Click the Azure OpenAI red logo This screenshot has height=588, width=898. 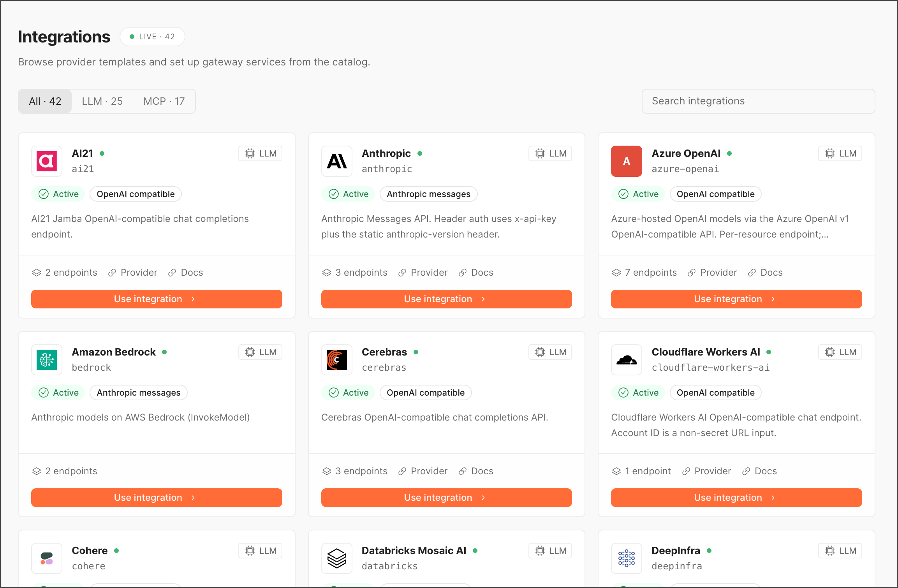click(x=627, y=161)
